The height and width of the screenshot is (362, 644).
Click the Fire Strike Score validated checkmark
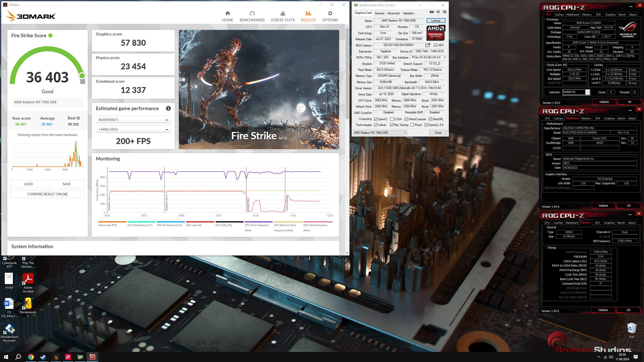pyautogui.click(x=50, y=35)
